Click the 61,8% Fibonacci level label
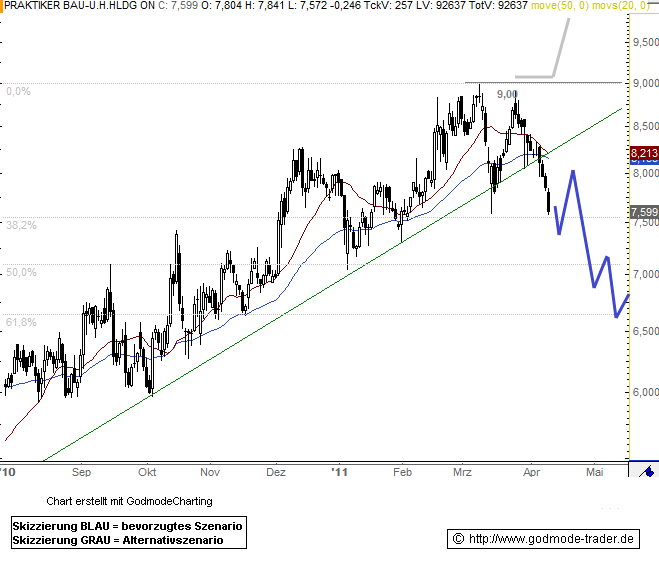 [x=21, y=322]
